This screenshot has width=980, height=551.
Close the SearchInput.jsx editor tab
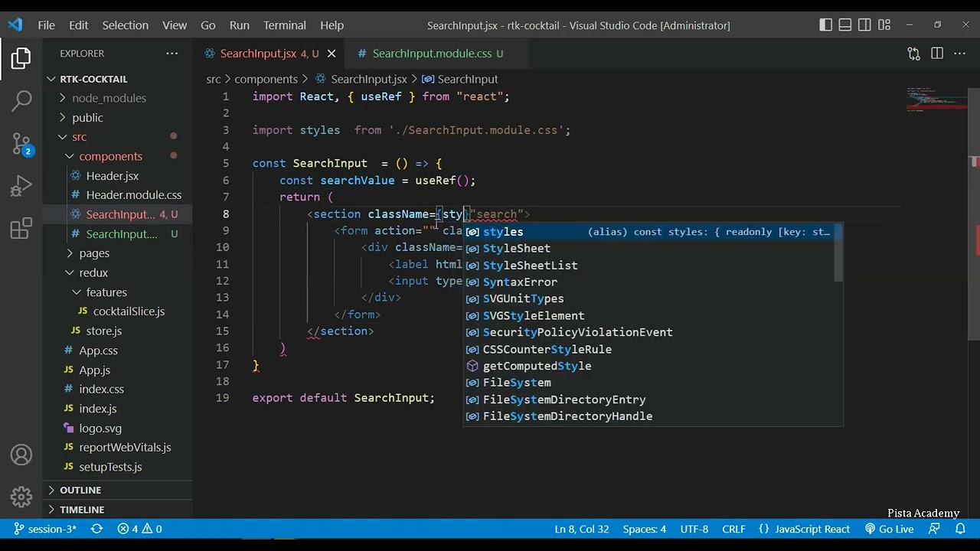[x=332, y=54]
